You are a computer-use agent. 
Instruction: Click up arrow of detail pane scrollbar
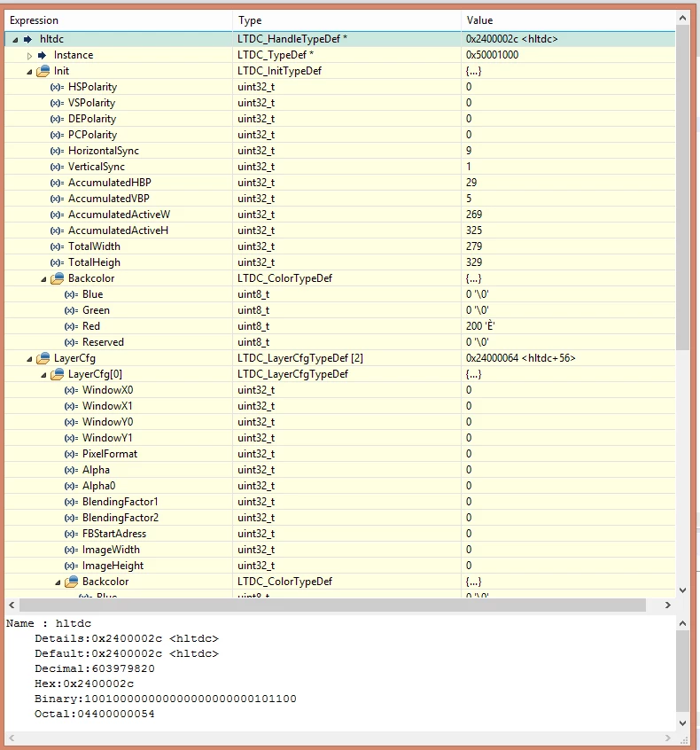tap(682, 623)
